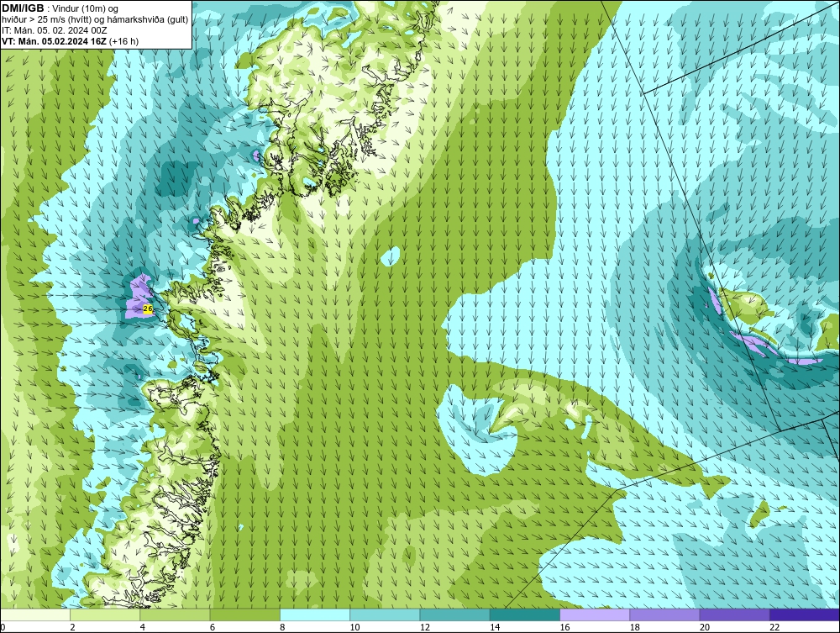Click the '(+16 h)' forecast offset
Viewport: 840px width, 633px height.
pyautogui.click(x=123, y=41)
